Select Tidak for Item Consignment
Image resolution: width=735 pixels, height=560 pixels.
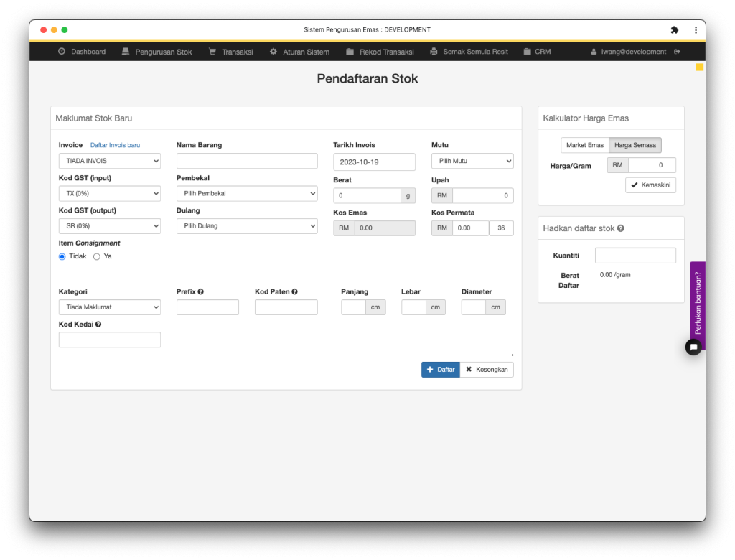62,256
